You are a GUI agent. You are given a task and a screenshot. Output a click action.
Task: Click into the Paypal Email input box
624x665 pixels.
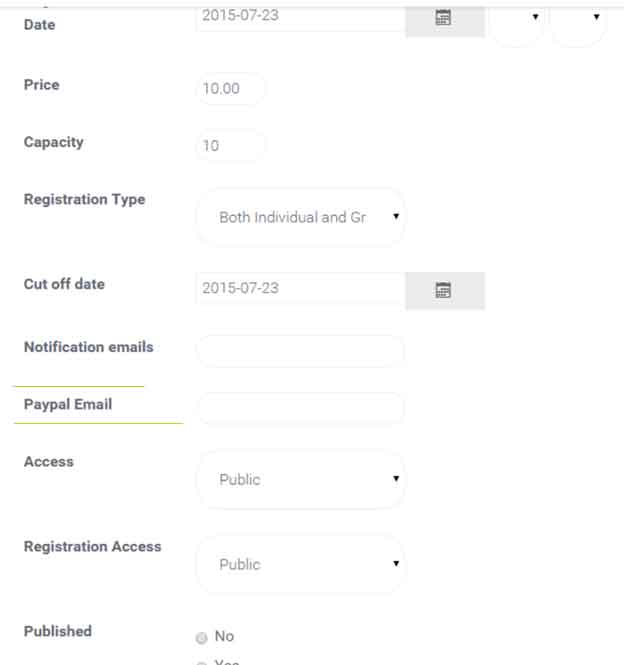pos(301,409)
